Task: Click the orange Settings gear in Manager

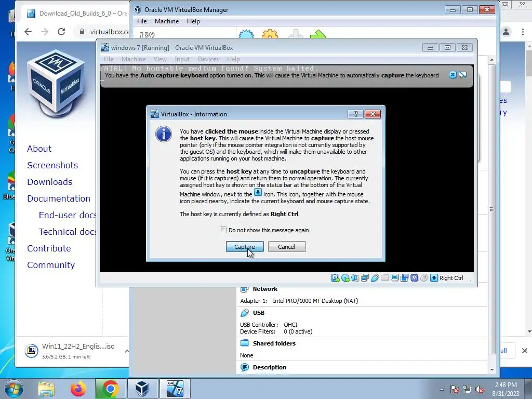Action: pyautogui.click(x=270, y=34)
